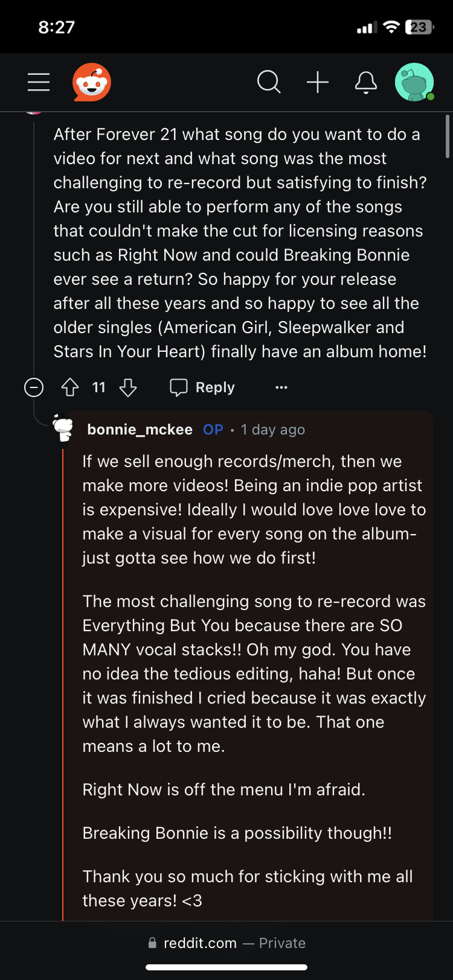Tap the lock icon in the address bar
The height and width of the screenshot is (980, 453).
click(x=152, y=943)
